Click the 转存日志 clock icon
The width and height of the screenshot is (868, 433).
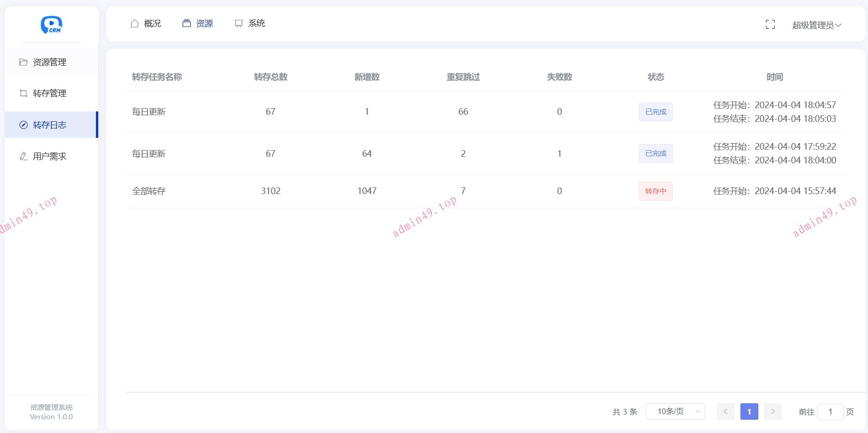click(23, 125)
